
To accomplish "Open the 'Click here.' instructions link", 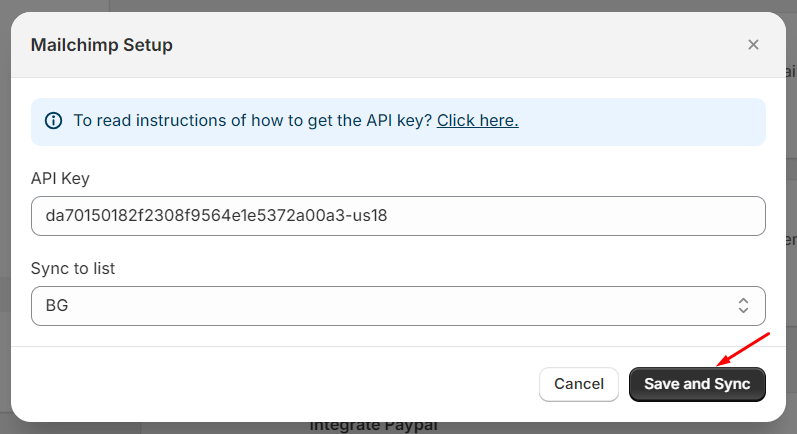I will (477, 121).
